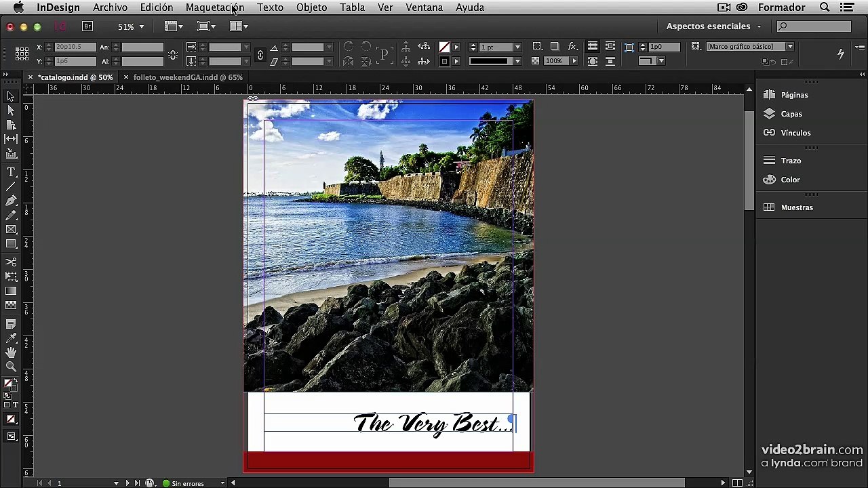The height and width of the screenshot is (488, 868).
Task: Select the Page tool
Action: [x=11, y=125]
